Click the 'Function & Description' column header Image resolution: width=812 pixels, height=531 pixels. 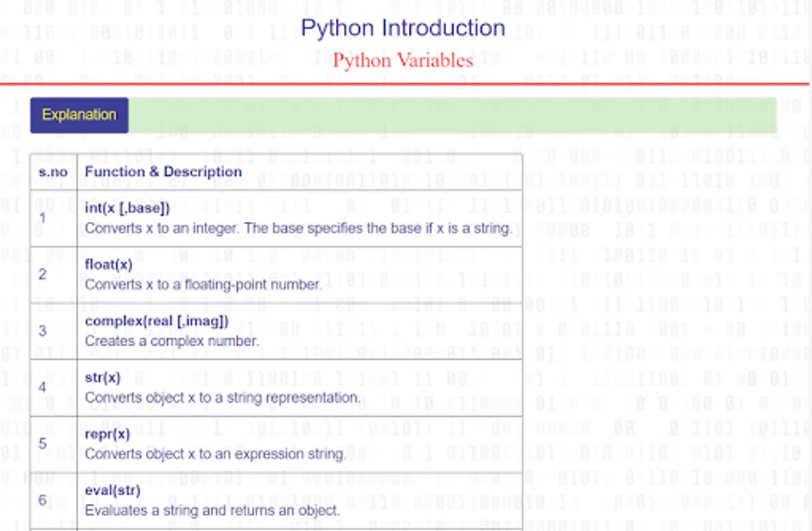coord(163,172)
